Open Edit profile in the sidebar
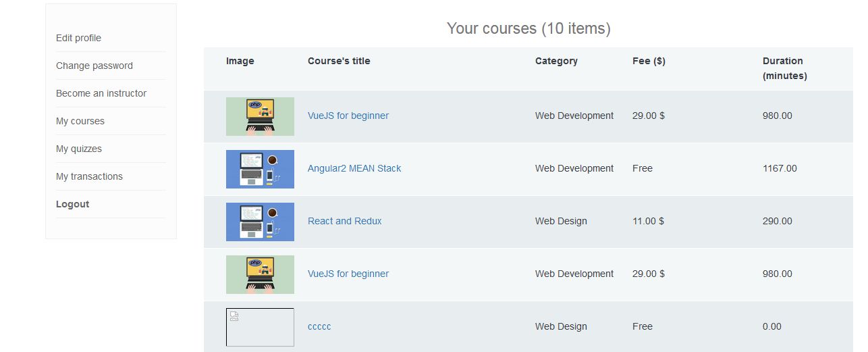 [78, 38]
